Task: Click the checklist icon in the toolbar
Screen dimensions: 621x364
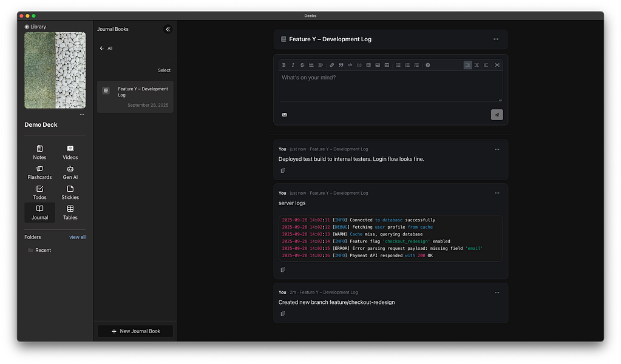Action: [416, 65]
